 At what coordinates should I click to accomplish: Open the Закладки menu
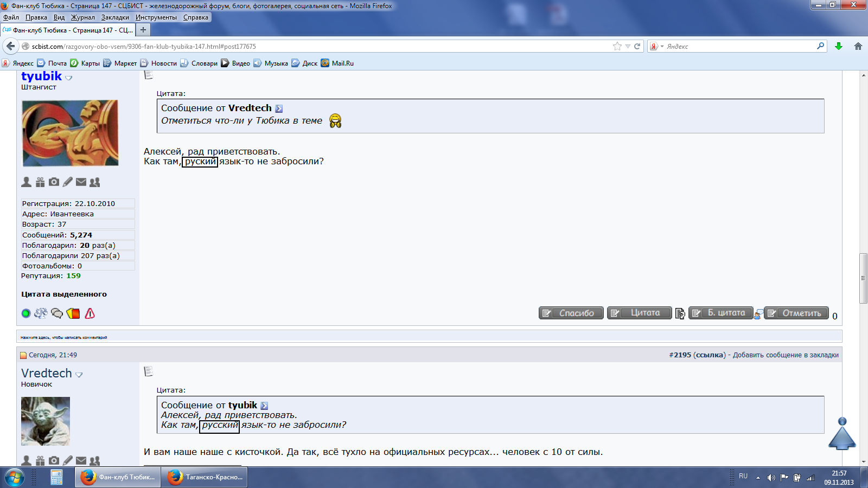coord(115,17)
